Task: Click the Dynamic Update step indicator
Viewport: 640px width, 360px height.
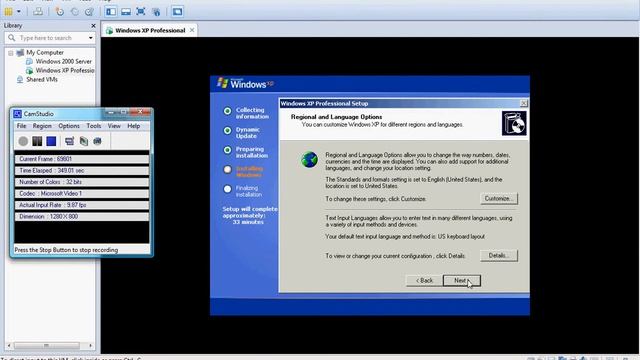Action: pos(227,130)
